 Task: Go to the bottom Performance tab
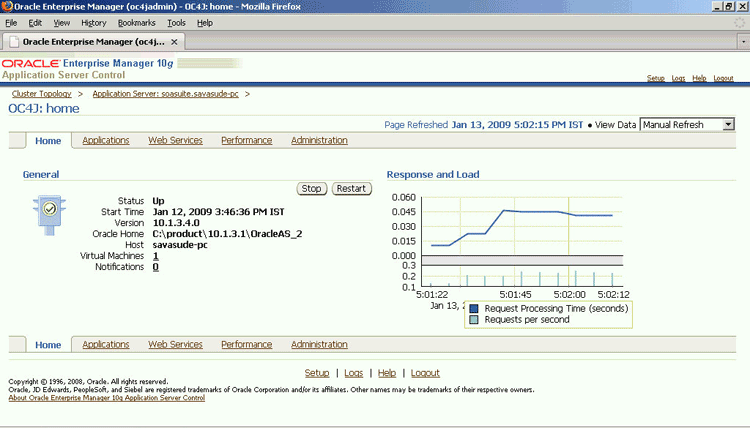pos(246,344)
